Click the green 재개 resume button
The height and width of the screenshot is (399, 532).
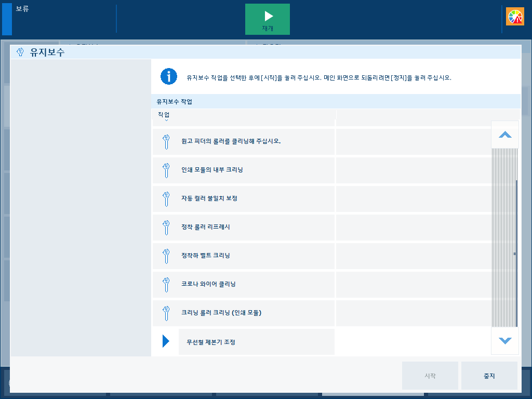tap(268, 19)
